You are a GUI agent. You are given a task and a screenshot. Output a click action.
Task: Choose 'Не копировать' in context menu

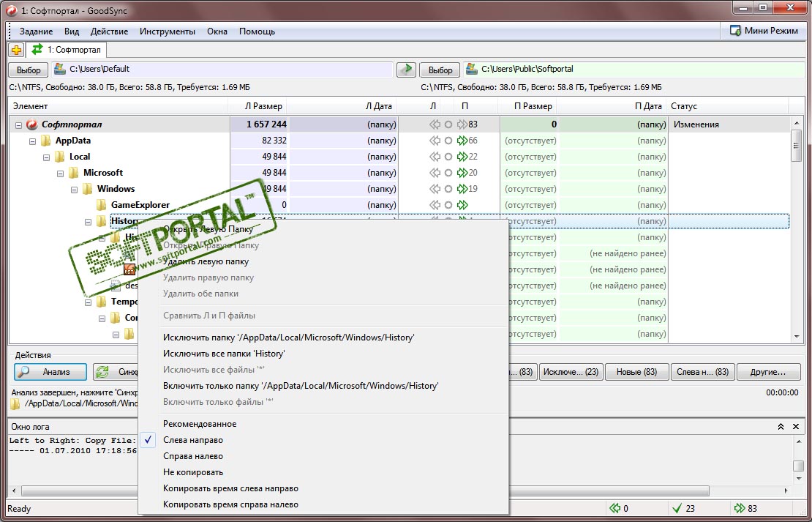pos(323,472)
